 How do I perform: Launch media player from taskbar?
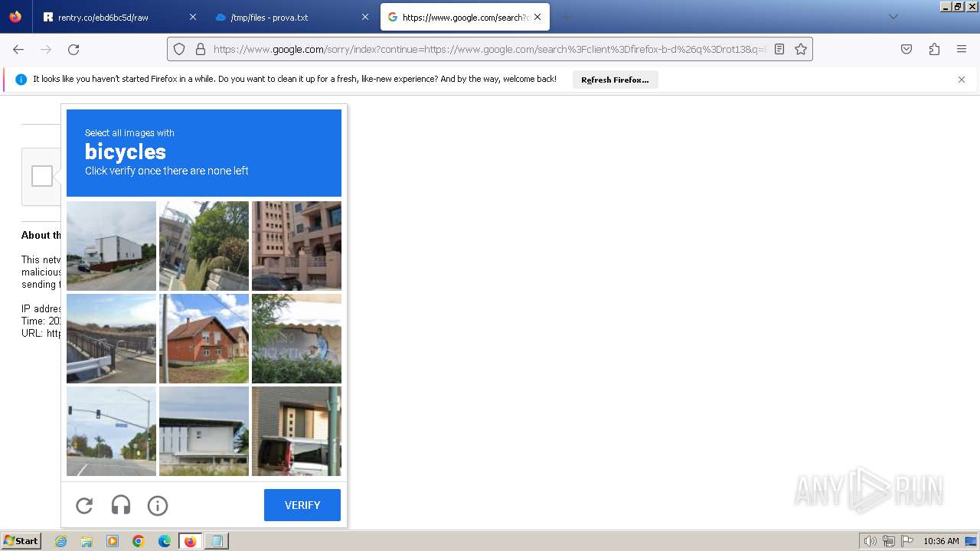[x=113, y=541]
